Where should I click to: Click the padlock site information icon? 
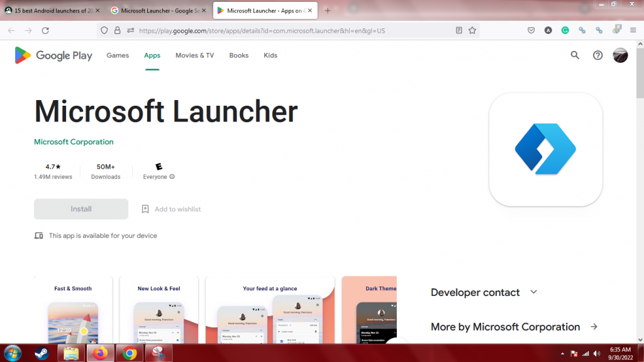click(118, 30)
